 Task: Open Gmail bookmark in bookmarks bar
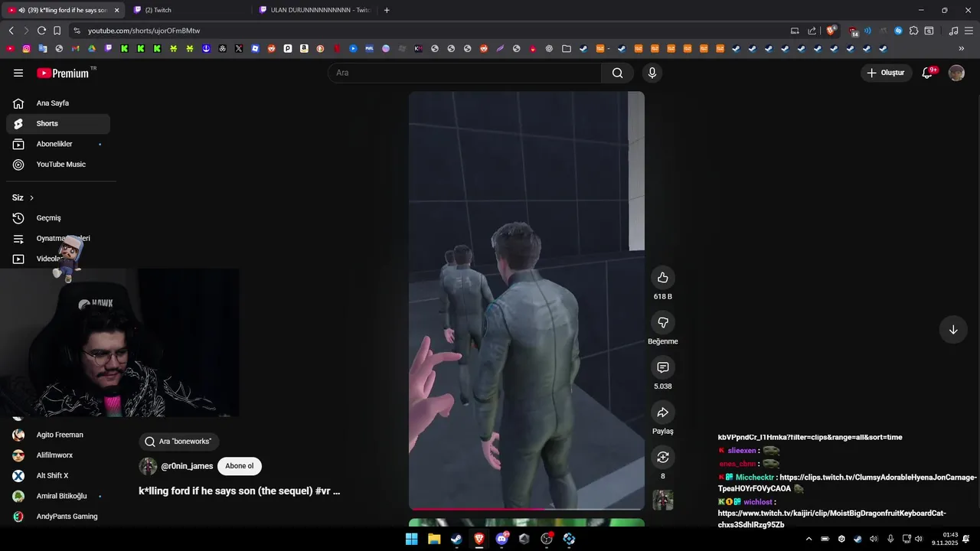(75, 48)
